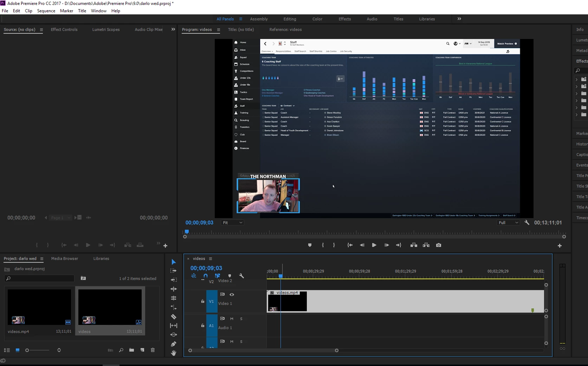Open All Panels workspace menu icon

241,19
